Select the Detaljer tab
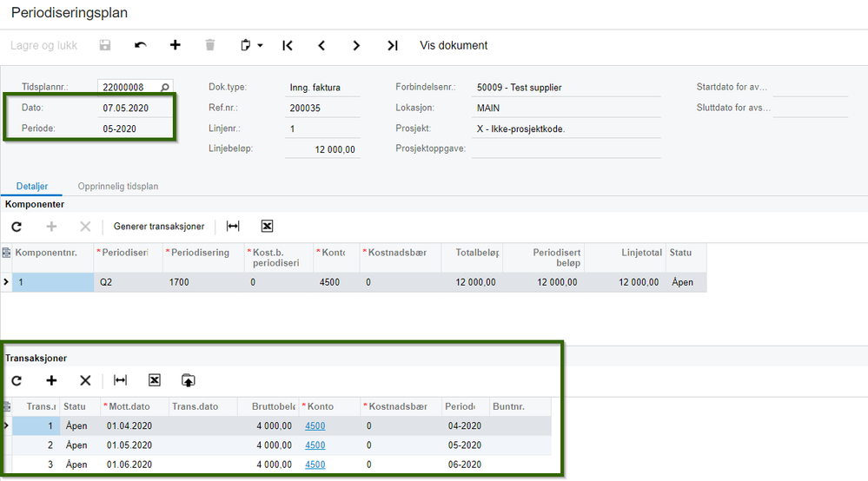Screen dimensions: 868x481 coord(31,187)
